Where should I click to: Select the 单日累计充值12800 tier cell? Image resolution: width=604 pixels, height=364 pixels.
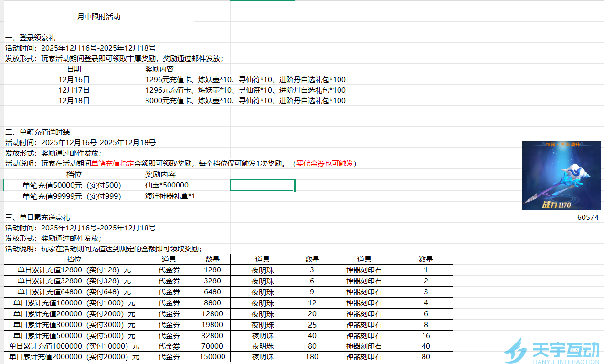[x=74, y=270]
